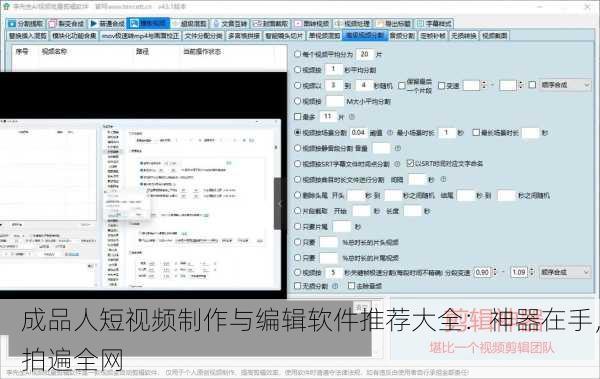The height and width of the screenshot is (379, 600).
Task: Select 只要 %总时长的片头视频 radio
Action: [297, 242]
